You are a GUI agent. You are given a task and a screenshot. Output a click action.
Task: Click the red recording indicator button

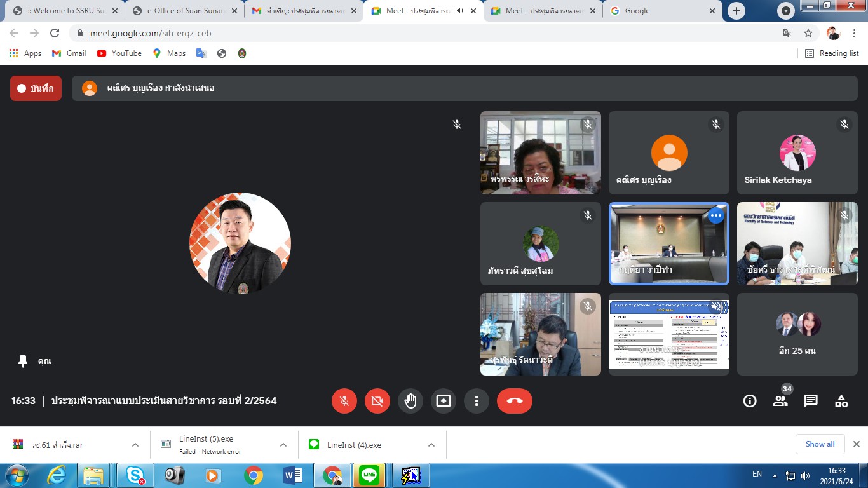point(36,88)
